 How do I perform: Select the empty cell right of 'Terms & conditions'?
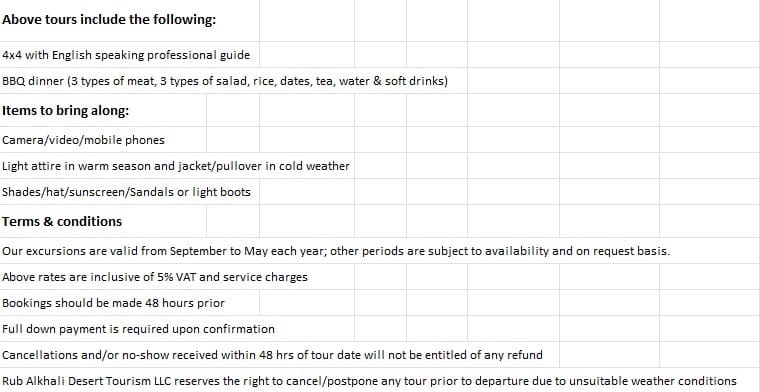(233, 221)
